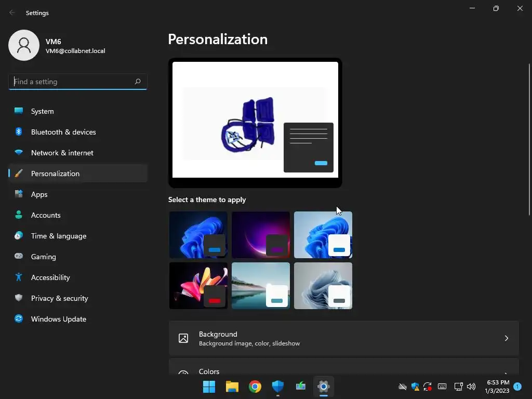
Task: Click the Apps icon in sidebar
Action: coord(19,194)
